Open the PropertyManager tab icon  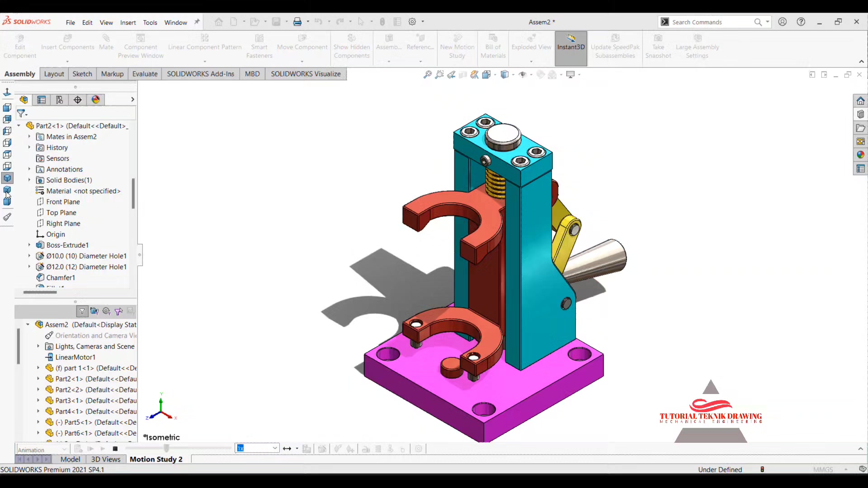pos(42,99)
